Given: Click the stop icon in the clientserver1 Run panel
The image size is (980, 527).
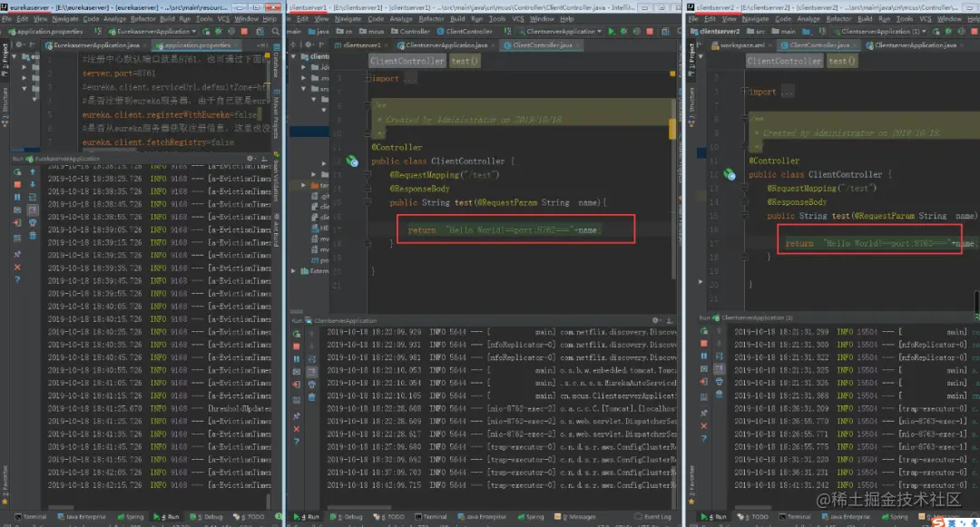Looking at the screenshot, I should click(296, 346).
